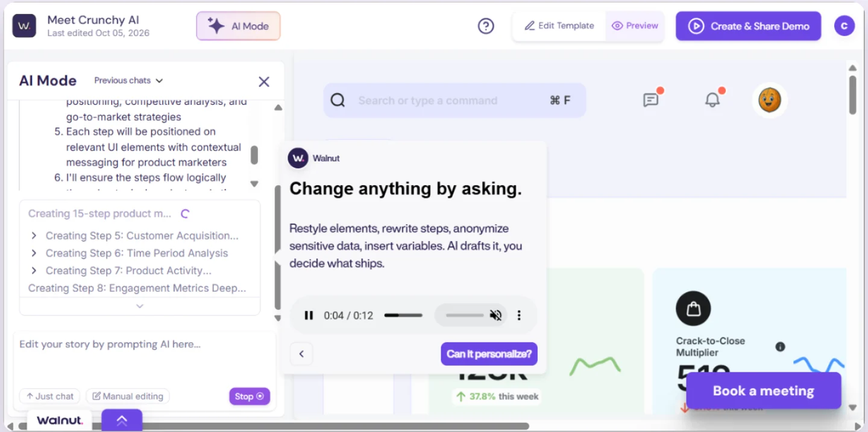Click the audio playback progress bar
868x432 pixels.
tap(403, 315)
